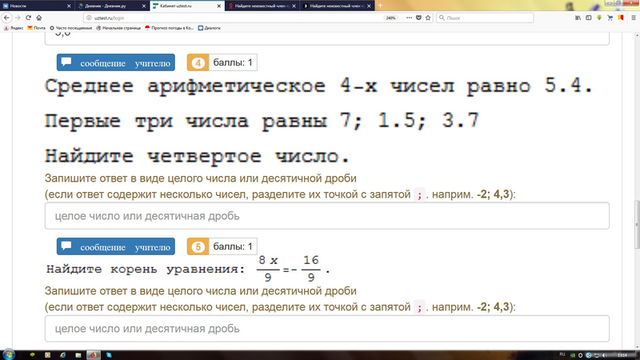
Task: Open the Прогноз погоды bookmark
Action: [169, 28]
